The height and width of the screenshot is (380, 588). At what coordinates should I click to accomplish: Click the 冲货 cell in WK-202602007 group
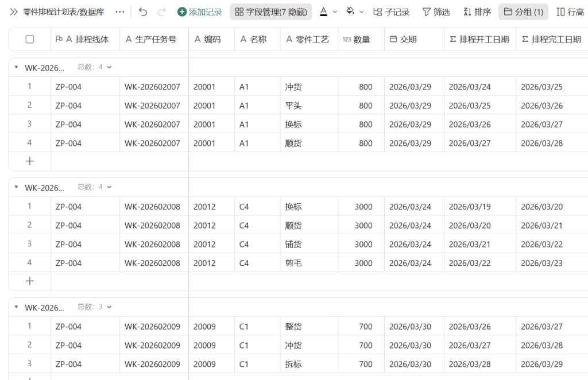pyautogui.click(x=309, y=87)
